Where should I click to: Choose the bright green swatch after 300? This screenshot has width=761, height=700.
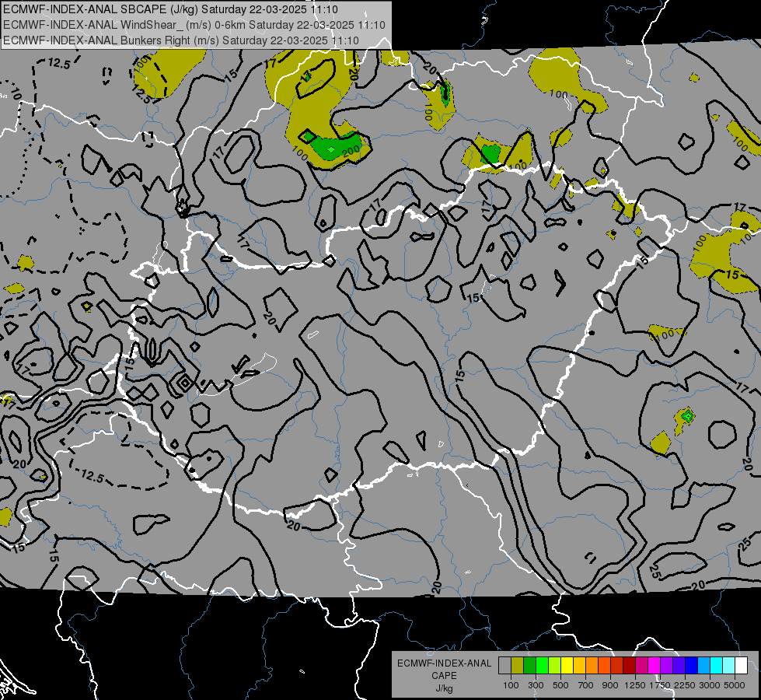[542, 666]
